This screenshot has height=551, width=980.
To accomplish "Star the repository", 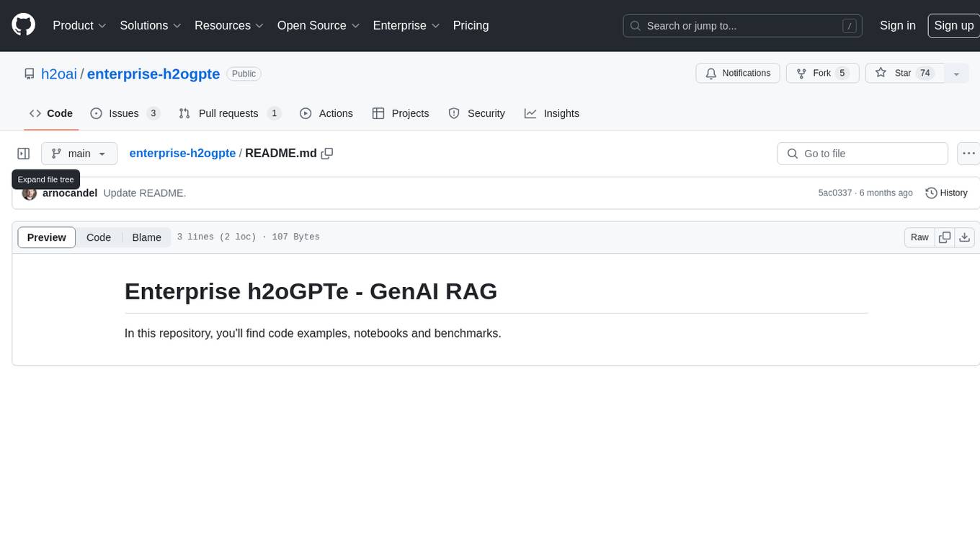I will [904, 74].
